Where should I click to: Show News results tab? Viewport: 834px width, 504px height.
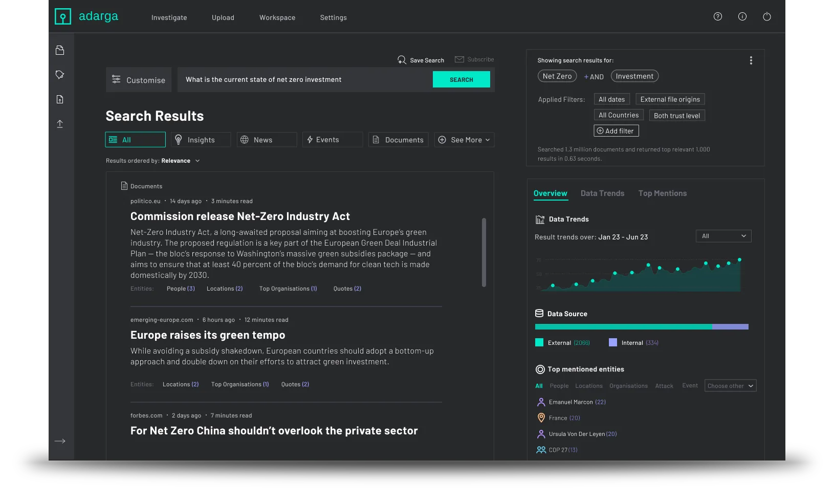point(267,140)
